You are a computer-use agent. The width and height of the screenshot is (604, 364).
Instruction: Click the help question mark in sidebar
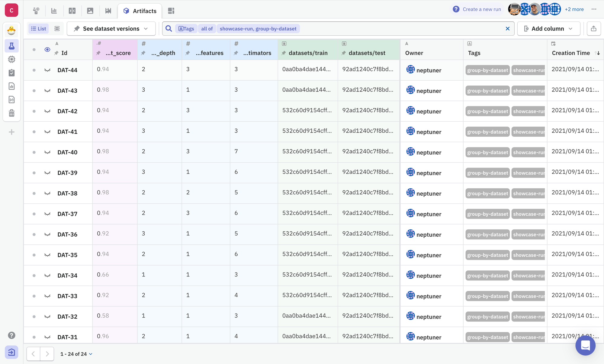click(11, 335)
